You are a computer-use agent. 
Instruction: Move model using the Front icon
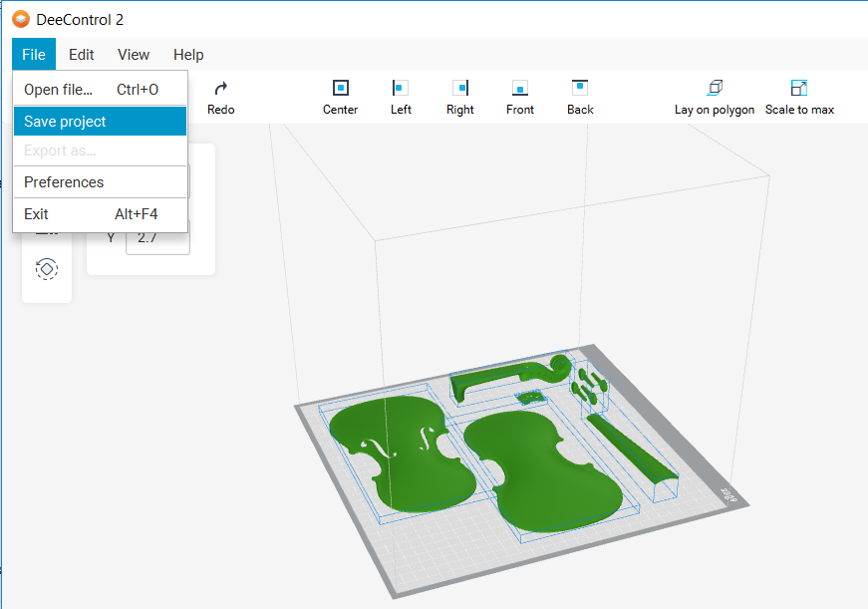[519, 89]
